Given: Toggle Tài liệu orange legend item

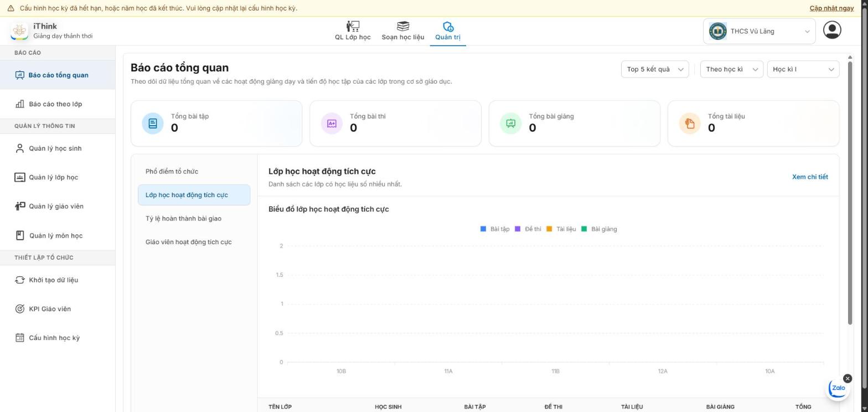Looking at the screenshot, I should [561, 229].
